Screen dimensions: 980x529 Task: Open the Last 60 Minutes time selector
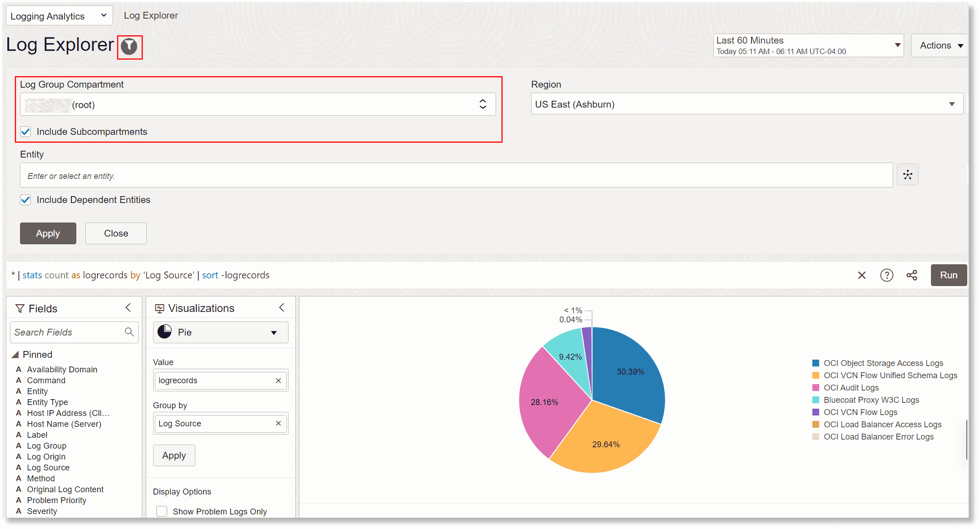808,45
